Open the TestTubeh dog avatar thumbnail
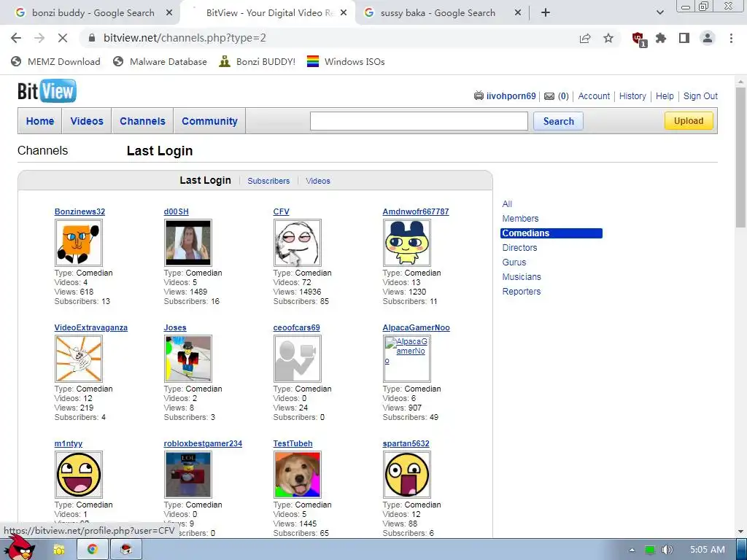Screen dimensions: 747x560 point(298,475)
